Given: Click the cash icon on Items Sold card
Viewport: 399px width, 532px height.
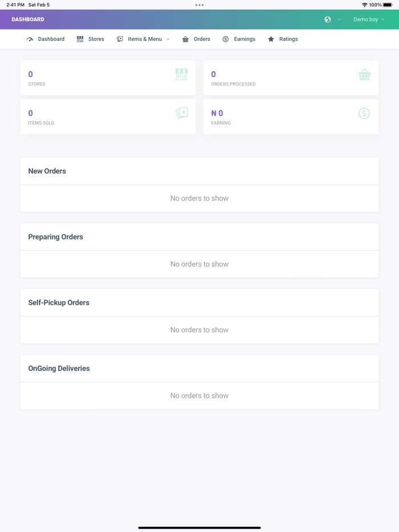Looking at the screenshot, I should (181, 113).
